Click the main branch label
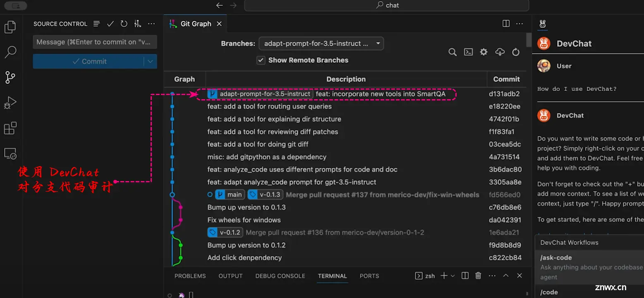The width and height of the screenshot is (644, 298). (x=230, y=195)
